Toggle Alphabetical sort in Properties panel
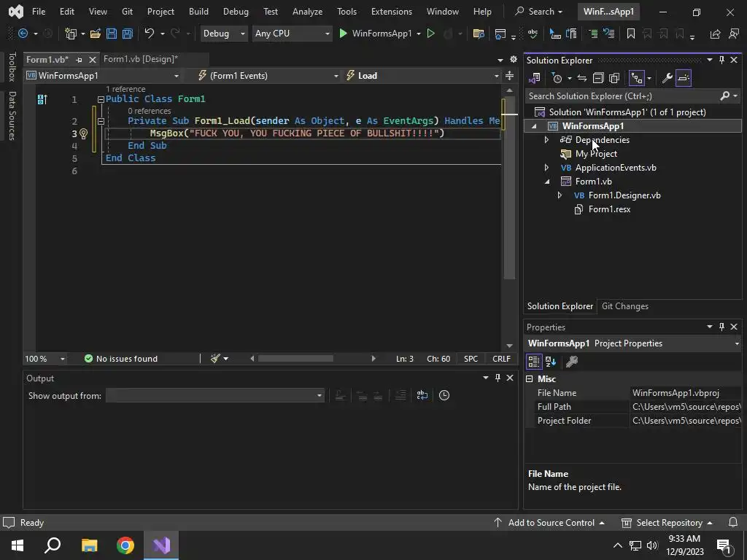This screenshot has height=560, width=747. click(551, 362)
